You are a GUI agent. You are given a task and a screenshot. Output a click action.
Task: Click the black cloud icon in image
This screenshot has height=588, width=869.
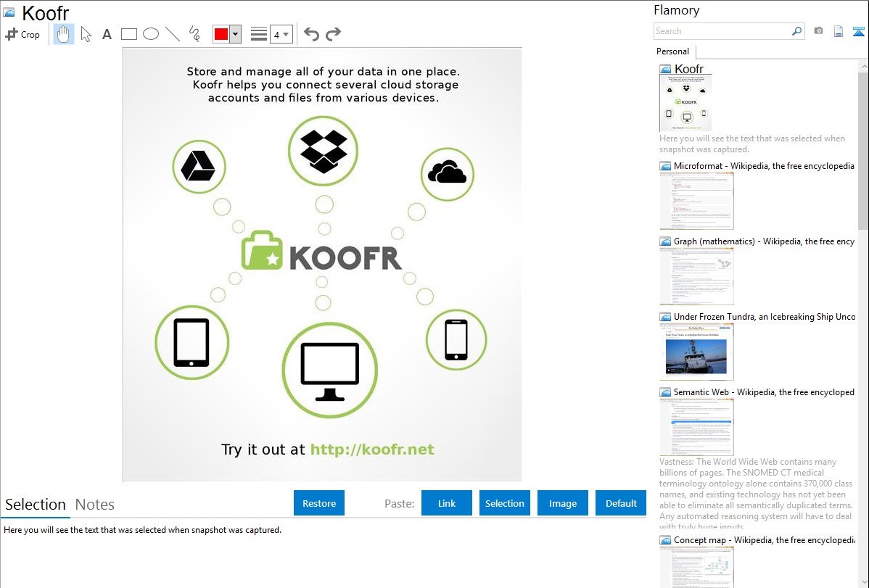point(448,173)
